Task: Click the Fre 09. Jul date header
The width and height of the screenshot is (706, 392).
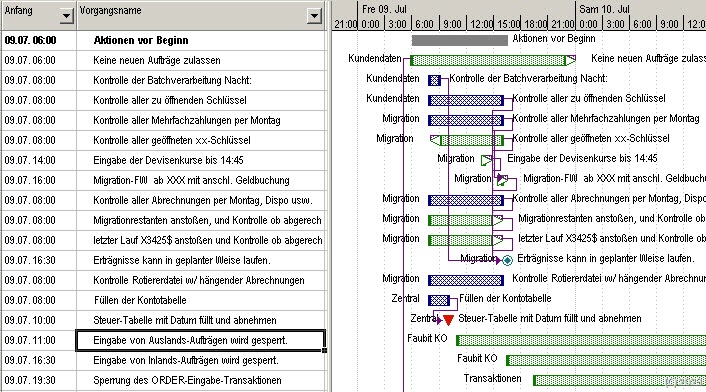Action: click(x=384, y=9)
